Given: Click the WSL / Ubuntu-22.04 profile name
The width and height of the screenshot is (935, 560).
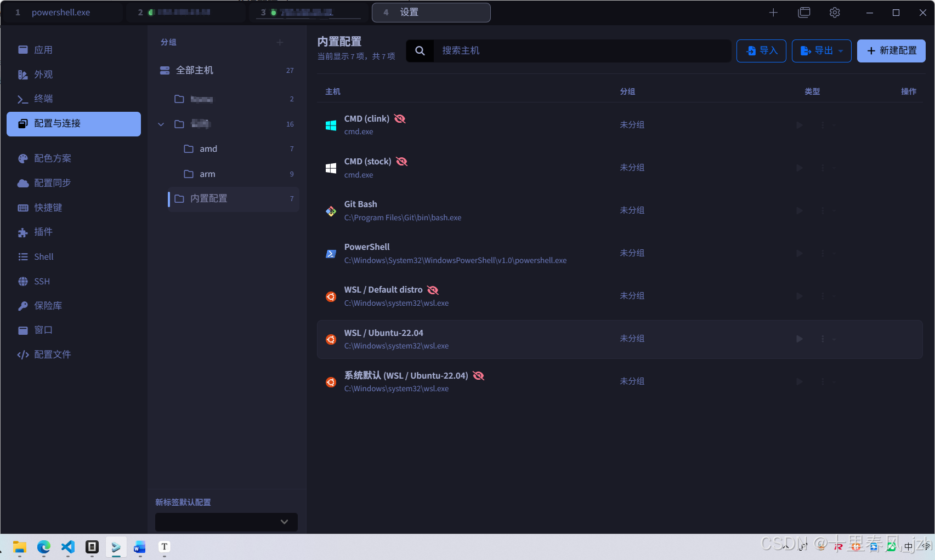Looking at the screenshot, I should (384, 333).
